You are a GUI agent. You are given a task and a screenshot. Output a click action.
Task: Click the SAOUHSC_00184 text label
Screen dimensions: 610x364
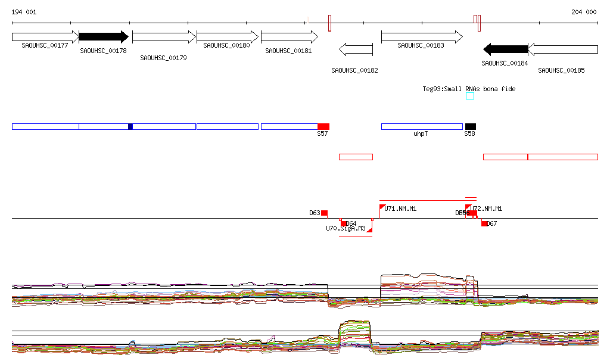click(x=505, y=63)
